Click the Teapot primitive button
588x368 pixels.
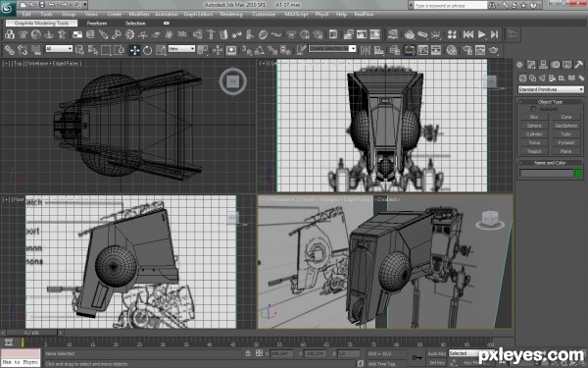click(x=534, y=151)
